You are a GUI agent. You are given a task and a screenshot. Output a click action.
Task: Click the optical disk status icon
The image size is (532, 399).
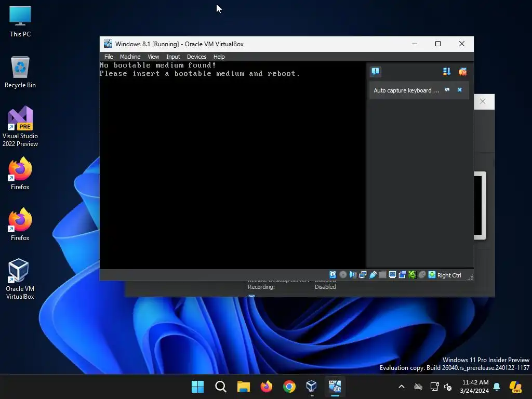[343, 275]
